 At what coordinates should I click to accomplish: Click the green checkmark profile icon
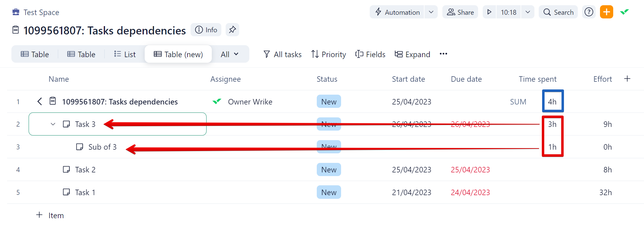[624, 12]
